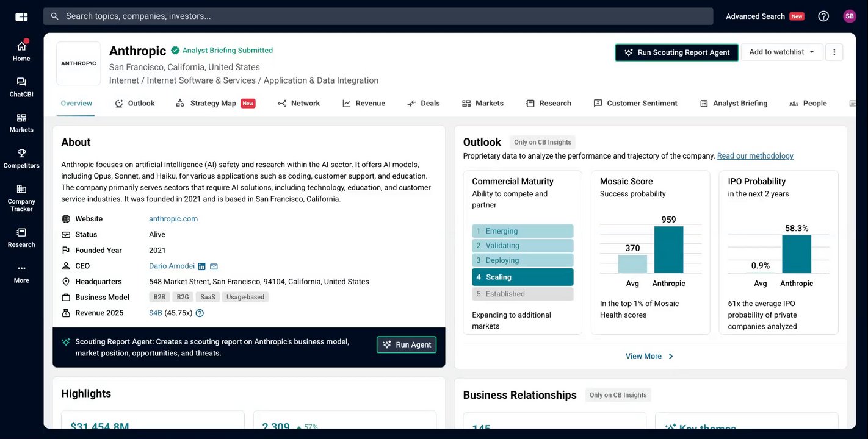The height and width of the screenshot is (439, 868).
Task: Click the B2B business model tag
Action: click(x=159, y=298)
